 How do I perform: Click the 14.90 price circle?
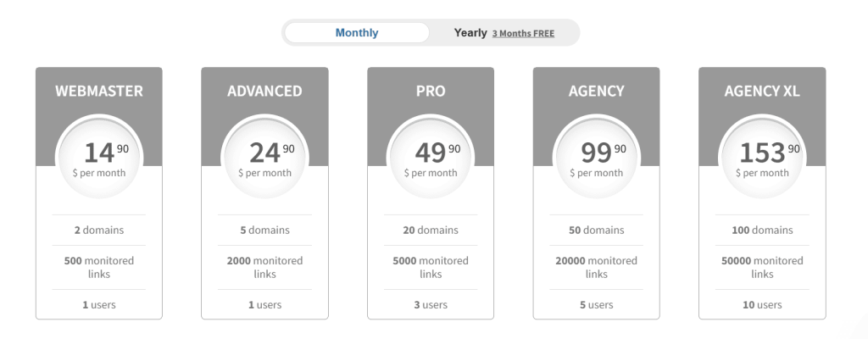99,158
